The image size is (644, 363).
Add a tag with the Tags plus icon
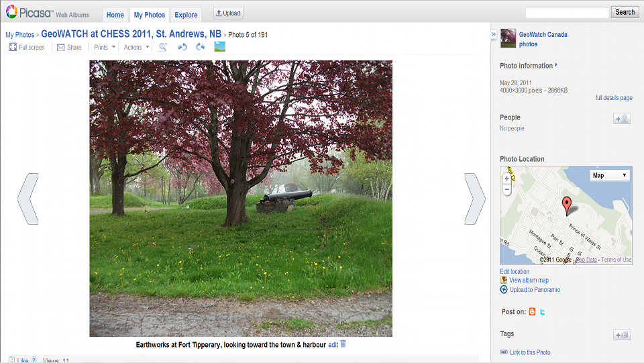[622, 335]
